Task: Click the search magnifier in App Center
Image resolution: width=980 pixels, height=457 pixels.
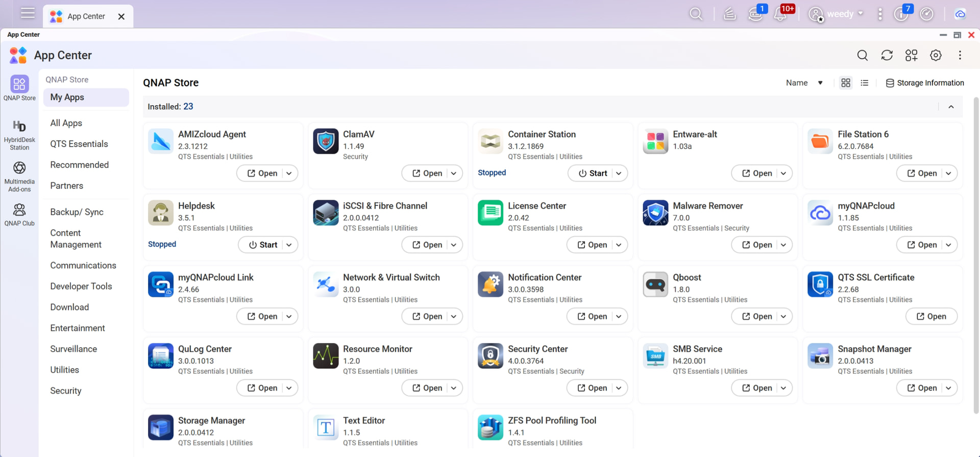Action: coord(862,55)
